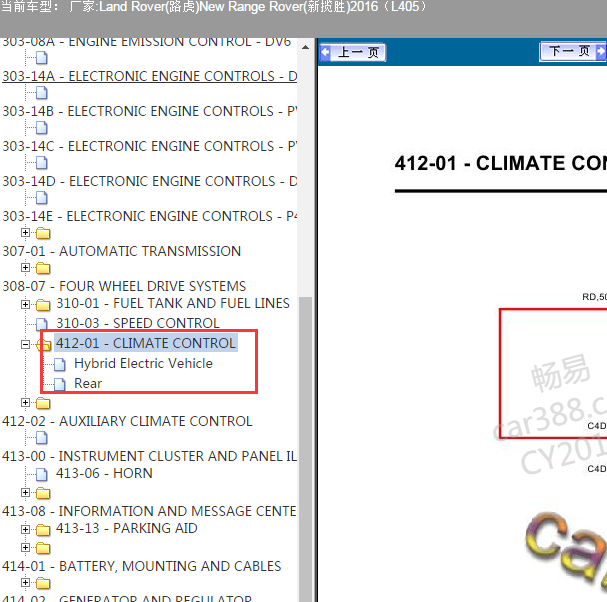Click the page icon beneath 303-08A ENGINE EMISSION CONTROL
The width and height of the screenshot is (607, 602).
42,58
